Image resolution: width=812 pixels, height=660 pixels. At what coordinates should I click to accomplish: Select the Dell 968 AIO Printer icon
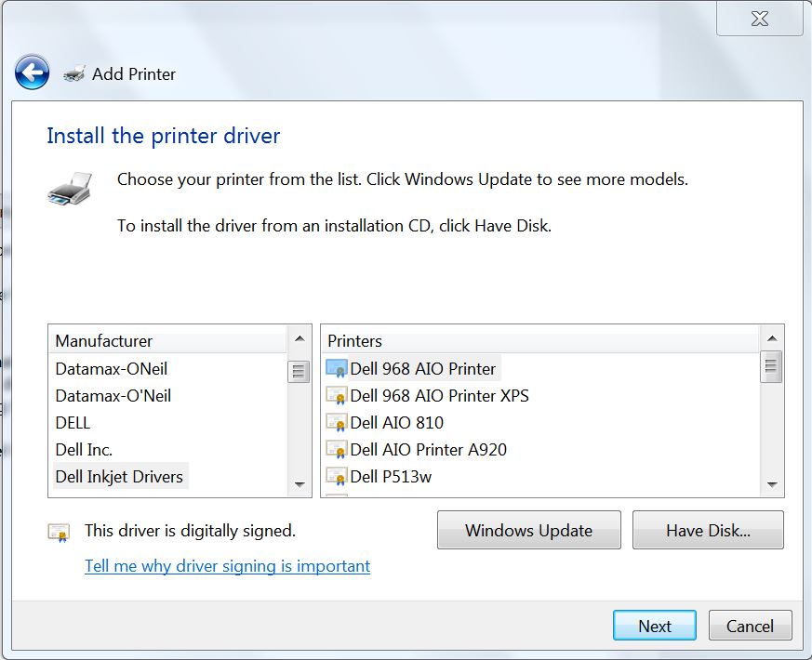pyautogui.click(x=337, y=368)
